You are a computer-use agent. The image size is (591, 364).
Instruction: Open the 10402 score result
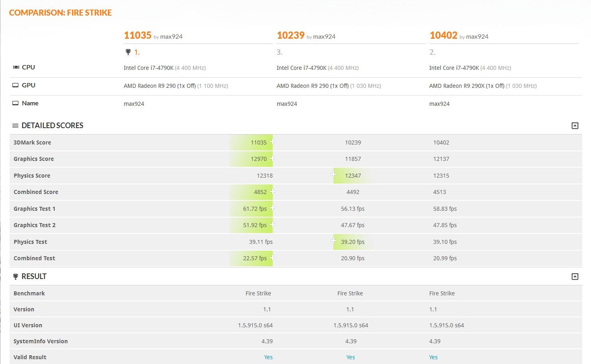pyautogui.click(x=443, y=36)
